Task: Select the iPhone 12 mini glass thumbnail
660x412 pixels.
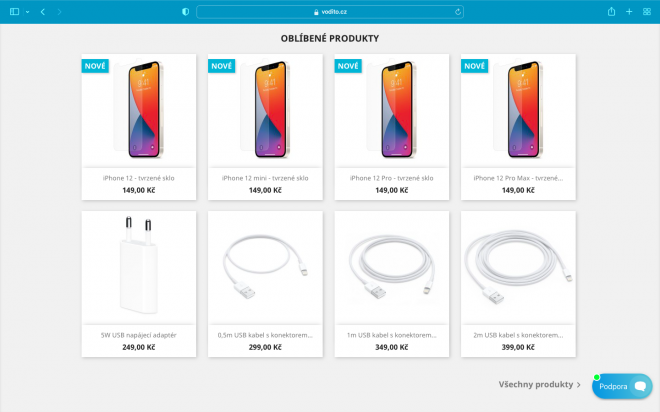Action: tap(265, 110)
